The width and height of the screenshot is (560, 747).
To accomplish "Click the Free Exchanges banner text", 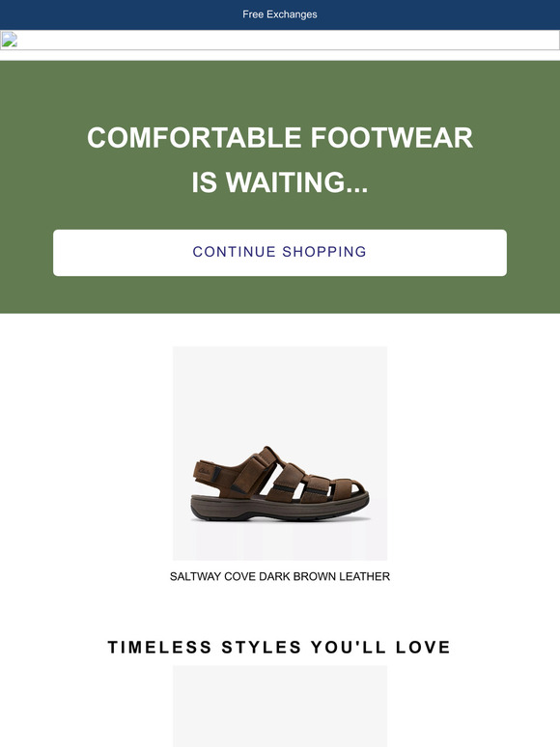I will tap(280, 14).
